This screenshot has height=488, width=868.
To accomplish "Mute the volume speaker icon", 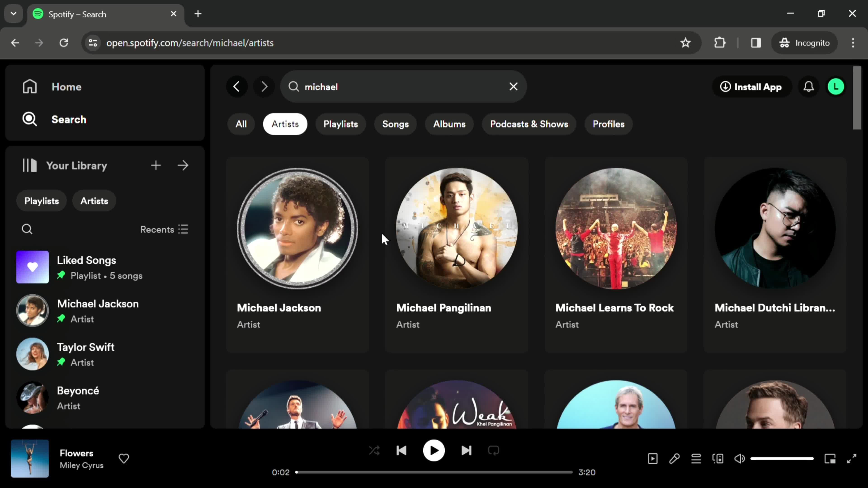I will 740,458.
